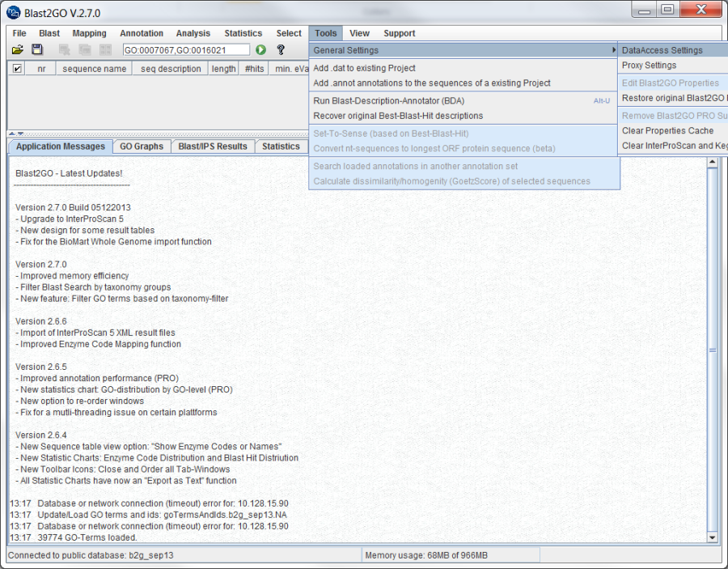Open the Blast menu
Viewport: 728px width, 569px height.
[x=49, y=33]
